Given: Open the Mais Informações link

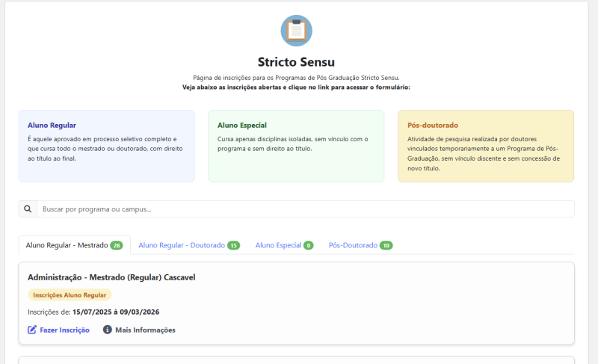Looking at the screenshot, I should pos(145,330).
